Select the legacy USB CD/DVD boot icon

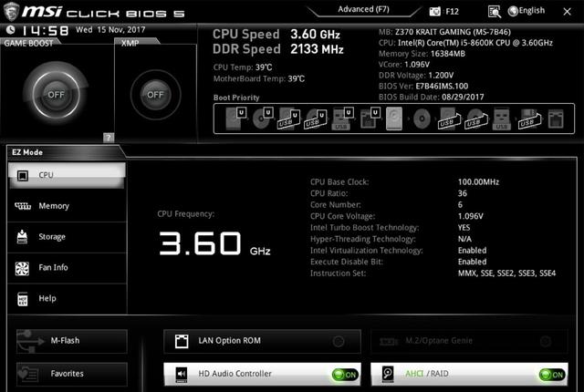point(476,119)
